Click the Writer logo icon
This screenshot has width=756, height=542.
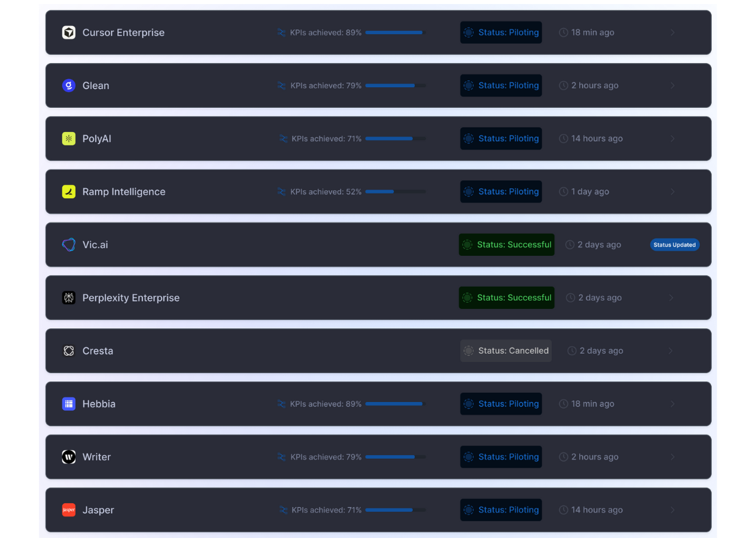69,456
